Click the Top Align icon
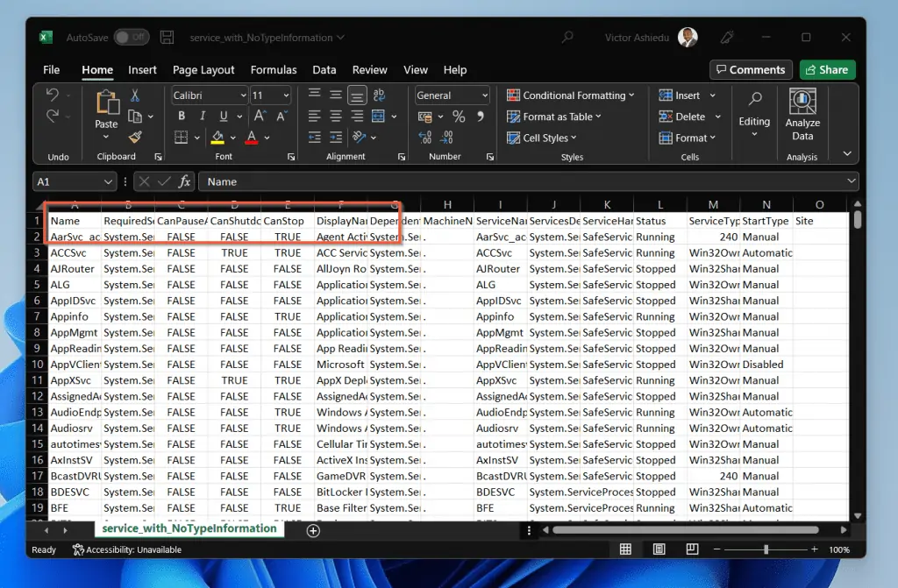This screenshot has height=588, width=898. (314, 95)
